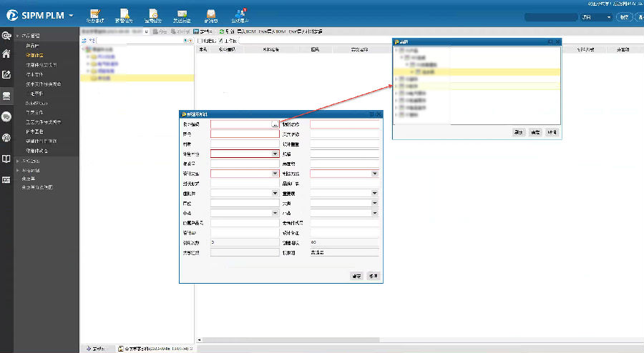Expand the second root node in picker tree
The width and height of the screenshot is (644, 353).
[396, 79]
